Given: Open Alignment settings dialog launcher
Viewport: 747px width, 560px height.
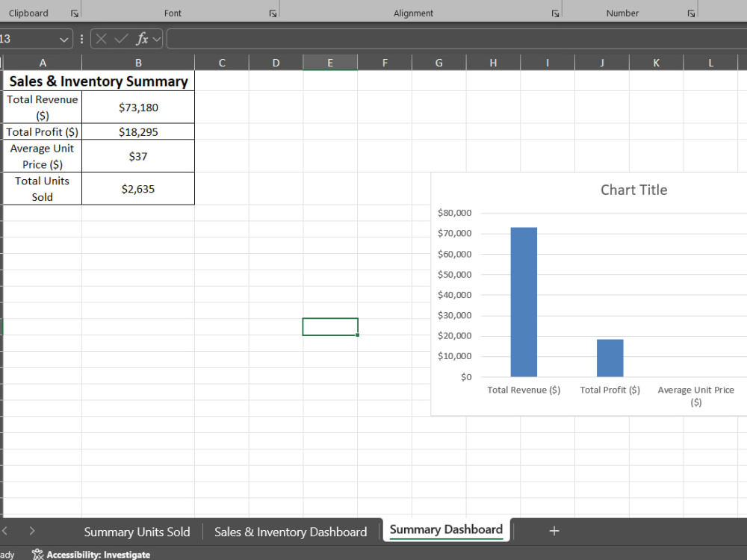Looking at the screenshot, I should 556,13.
